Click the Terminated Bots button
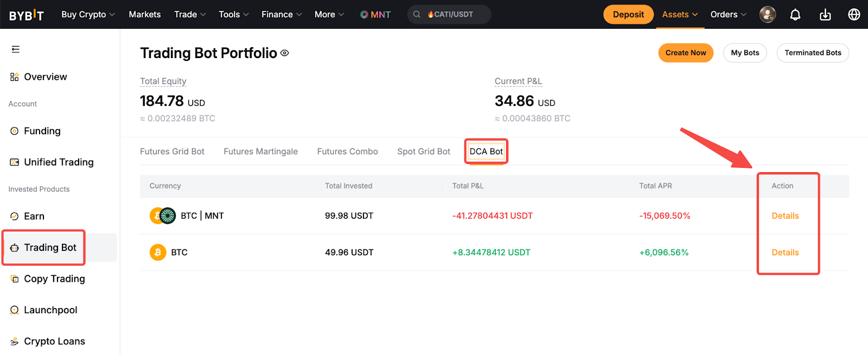 coord(813,53)
